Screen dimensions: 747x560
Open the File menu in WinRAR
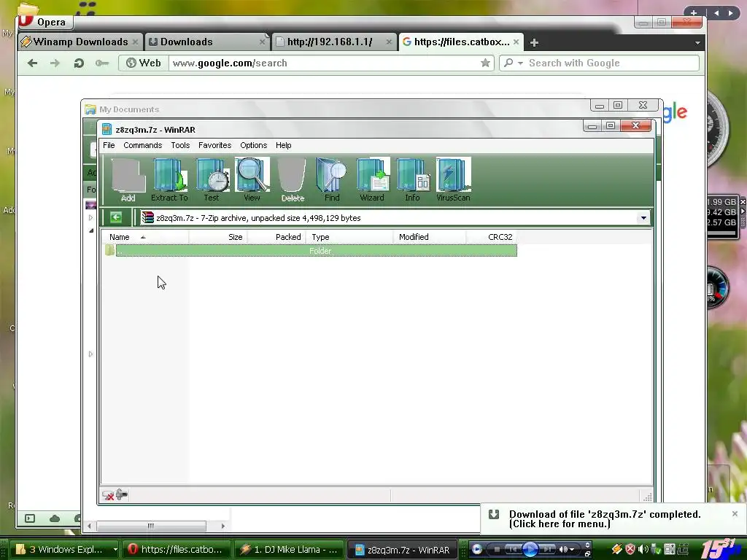coord(109,145)
